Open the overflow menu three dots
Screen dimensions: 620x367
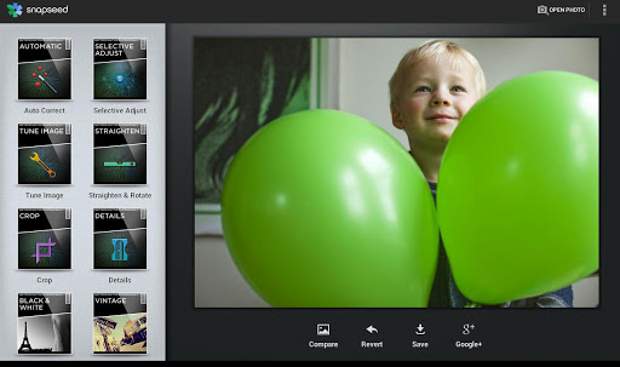604,10
